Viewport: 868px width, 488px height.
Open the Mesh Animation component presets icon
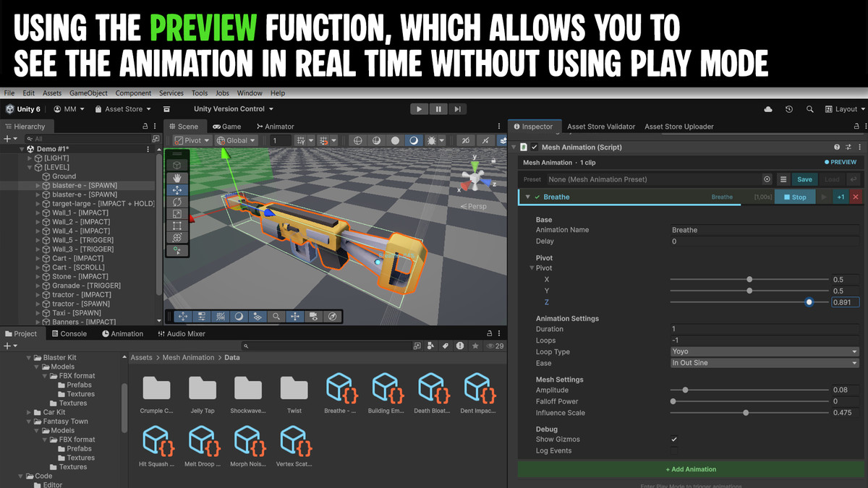(x=847, y=147)
